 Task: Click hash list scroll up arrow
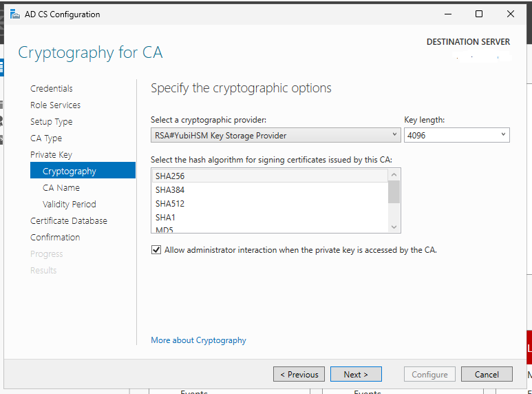coord(394,174)
